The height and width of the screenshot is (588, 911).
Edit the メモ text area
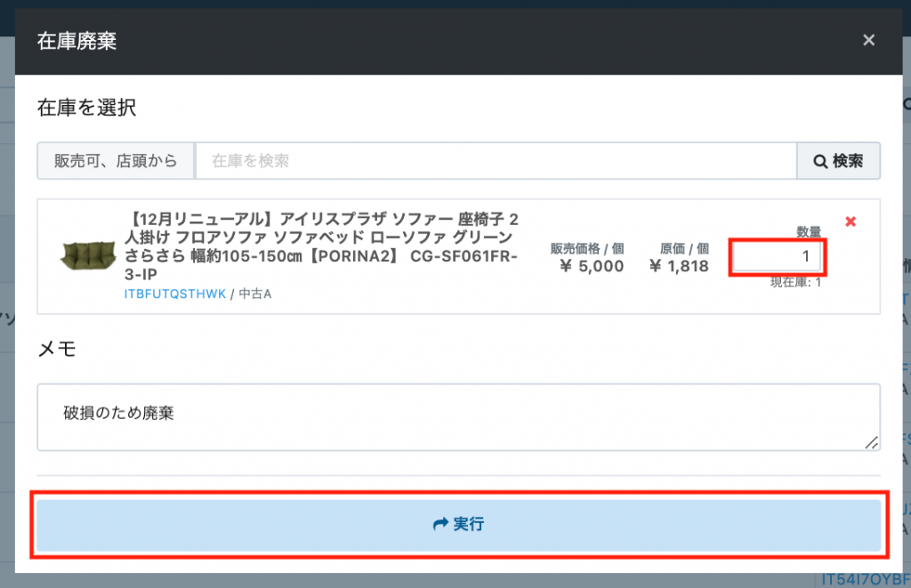click(458, 417)
